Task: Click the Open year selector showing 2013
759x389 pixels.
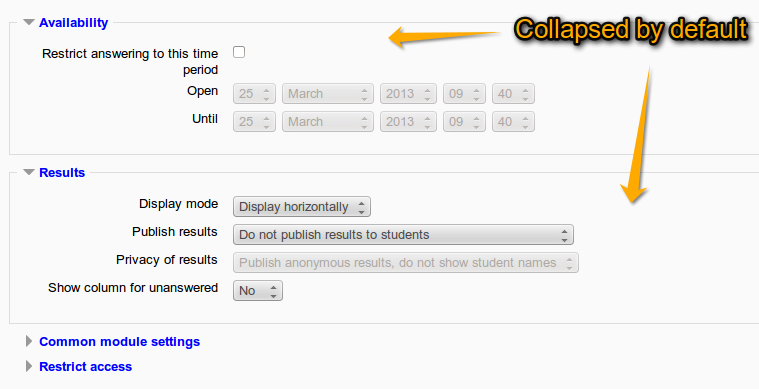Action: (408, 94)
